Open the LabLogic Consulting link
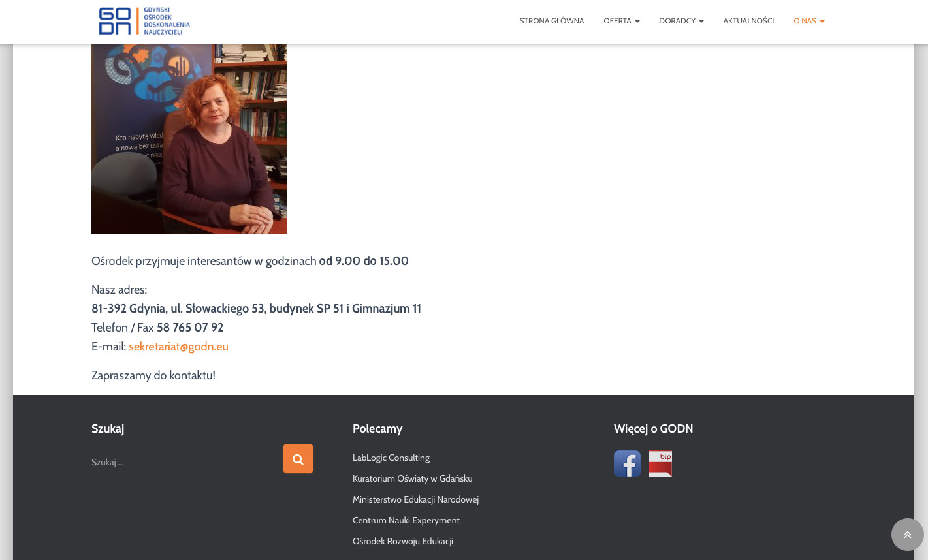Viewport: 928px width, 560px height. click(x=391, y=458)
